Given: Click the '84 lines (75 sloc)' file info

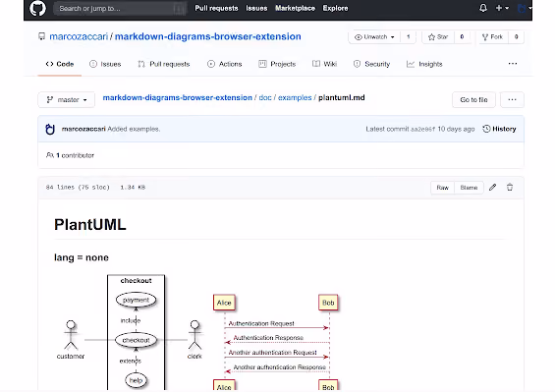Looking at the screenshot, I should [x=78, y=188].
